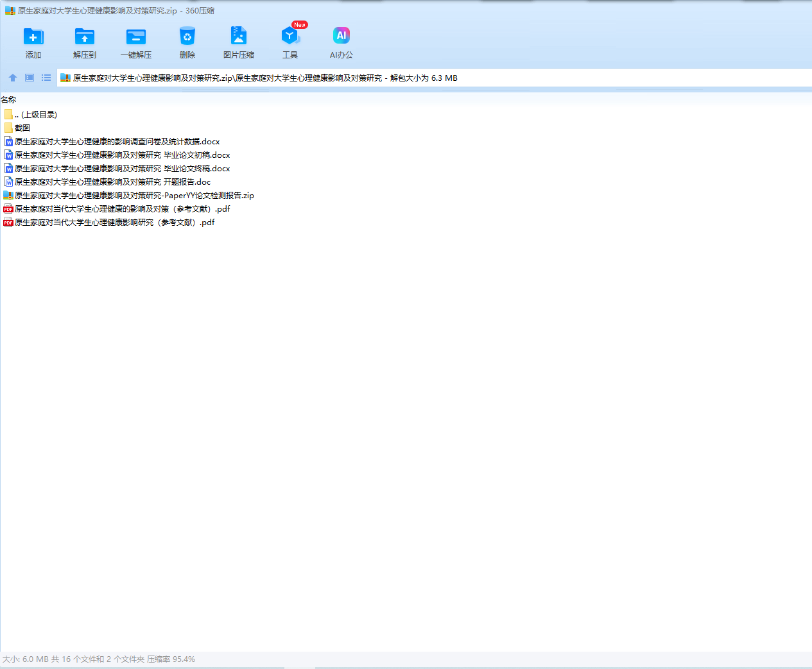Click the 一键解压 one-click extract icon
This screenshot has width=812, height=669.
pos(136,37)
